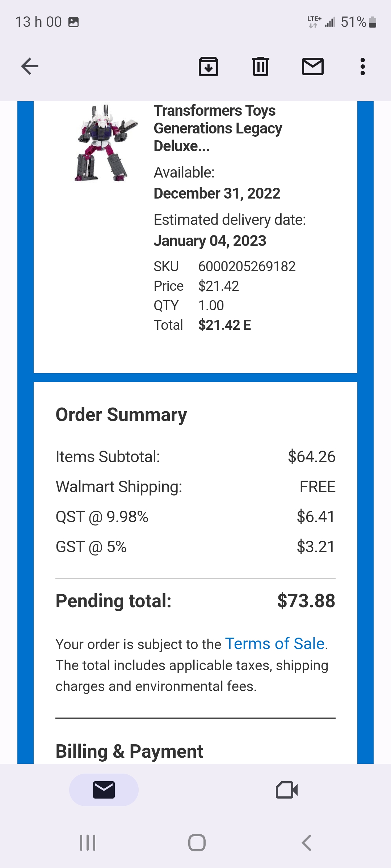
Task: Open the three-dot more options menu
Action: (362, 67)
